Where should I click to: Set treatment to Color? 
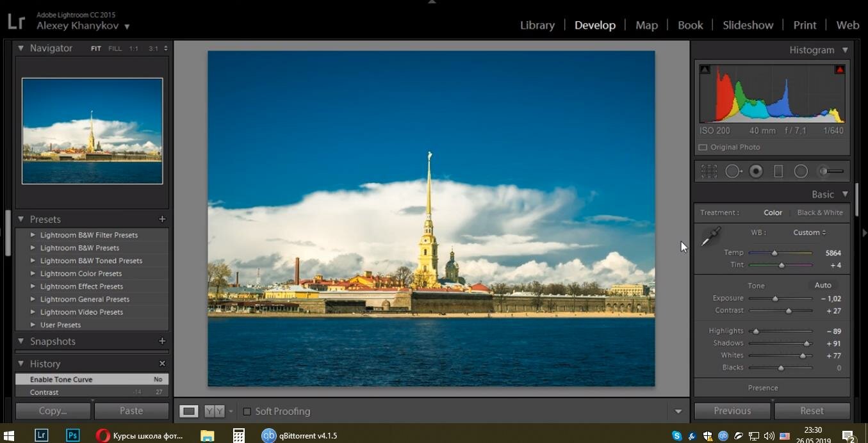click(773, 213)
